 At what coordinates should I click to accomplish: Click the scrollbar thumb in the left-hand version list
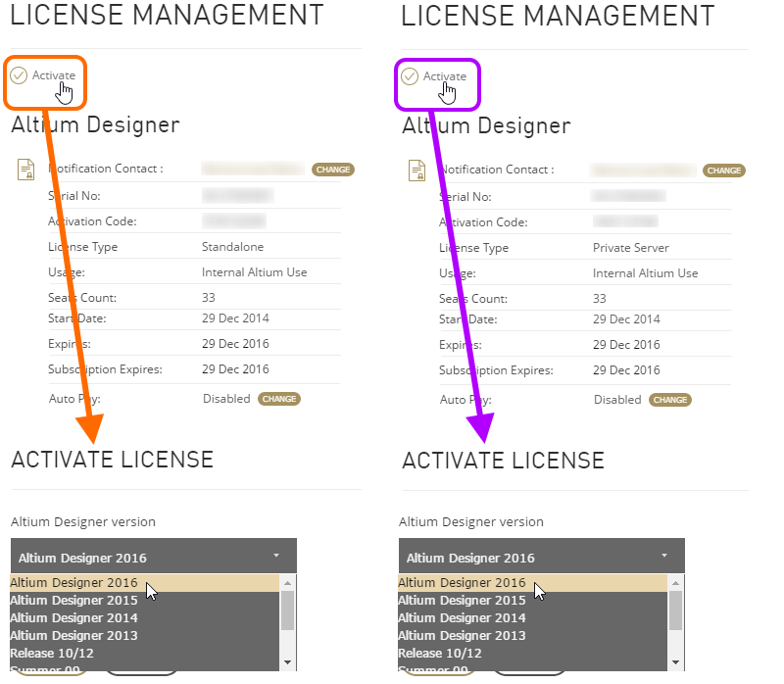[287, 610]
